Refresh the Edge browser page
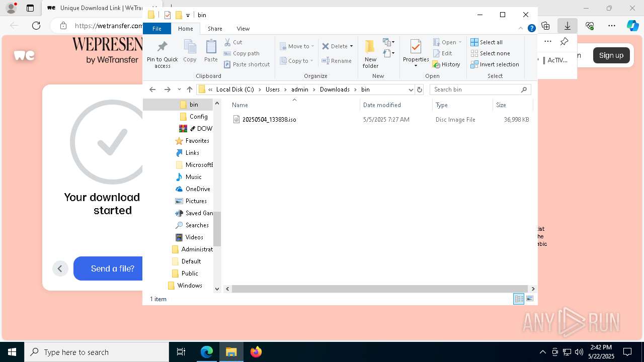644x362 pixels. pyautogui.click(x=36, y=26)
